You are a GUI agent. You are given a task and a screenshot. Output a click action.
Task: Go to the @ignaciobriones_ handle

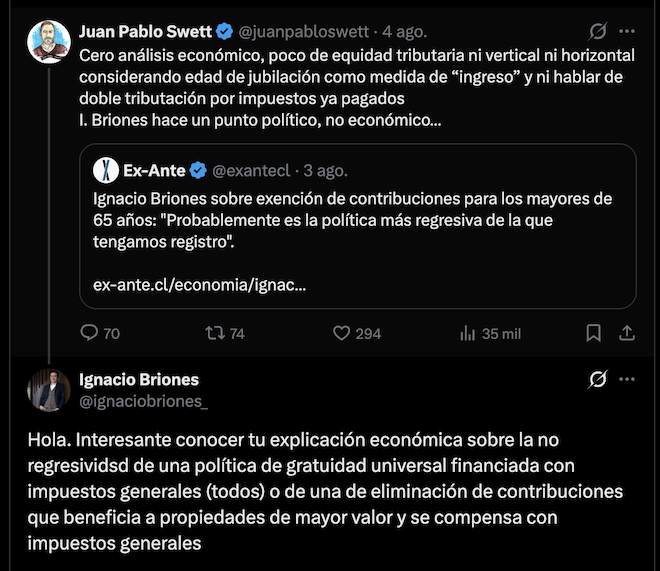click(x=144, y=401)
